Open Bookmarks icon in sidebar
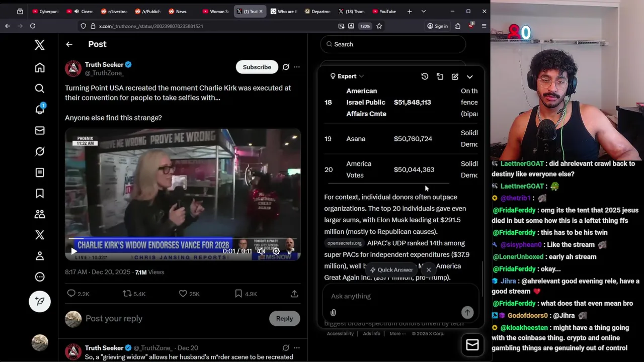Image resolution: width=644 pixels, height=362 pixels. 40,194
